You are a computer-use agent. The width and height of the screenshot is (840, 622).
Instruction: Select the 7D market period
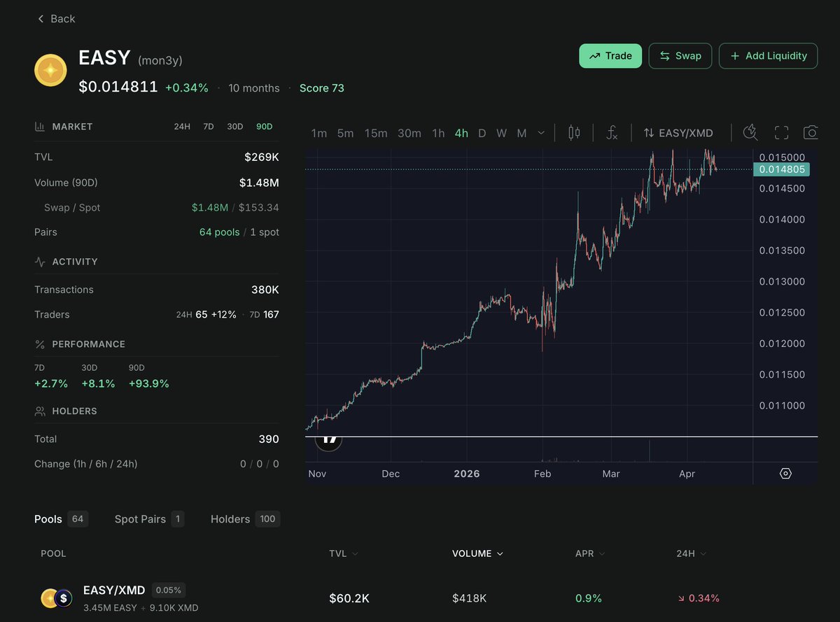coord(209,127)
